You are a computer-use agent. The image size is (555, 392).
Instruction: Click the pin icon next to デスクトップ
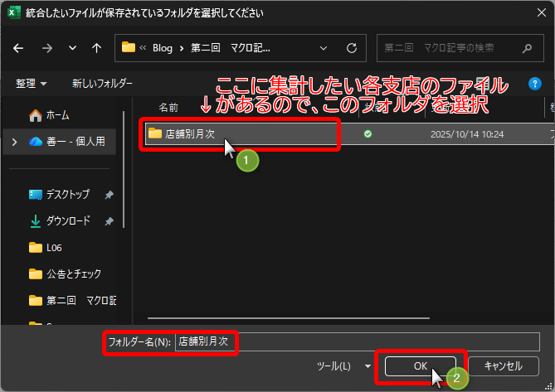[x=109, y=195]
